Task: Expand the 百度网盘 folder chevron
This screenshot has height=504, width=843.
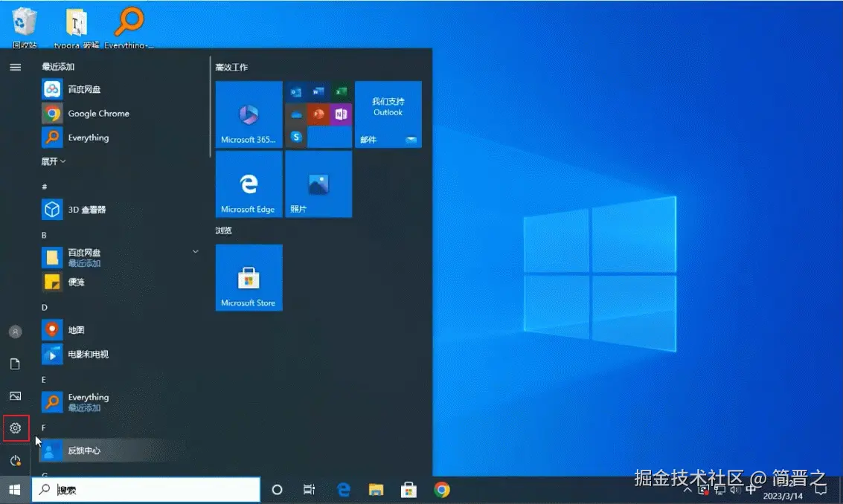Action: tap(196, 251)
